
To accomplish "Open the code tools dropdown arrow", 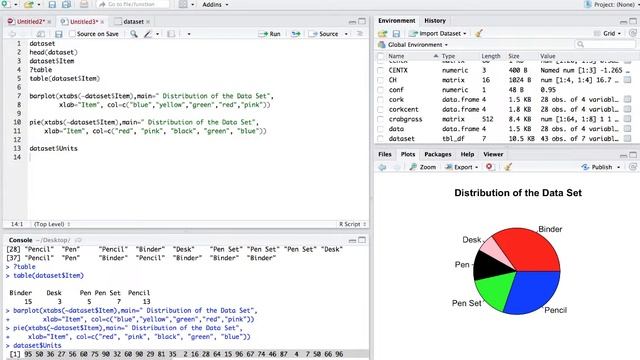I will click(x=158, y=34).
